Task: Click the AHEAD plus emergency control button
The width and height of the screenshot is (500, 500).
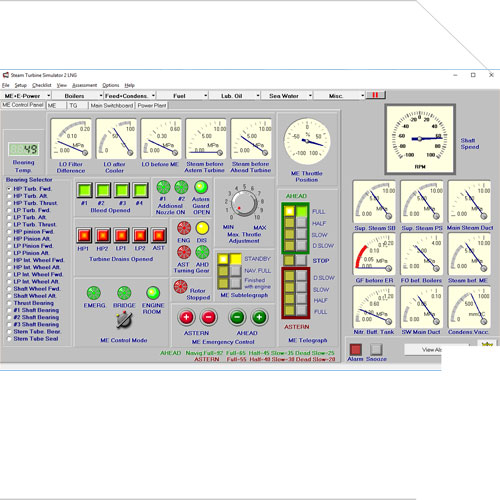Action: (259, 317)
